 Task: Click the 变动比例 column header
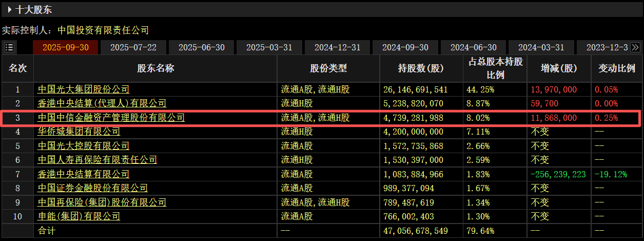(617, 68)
